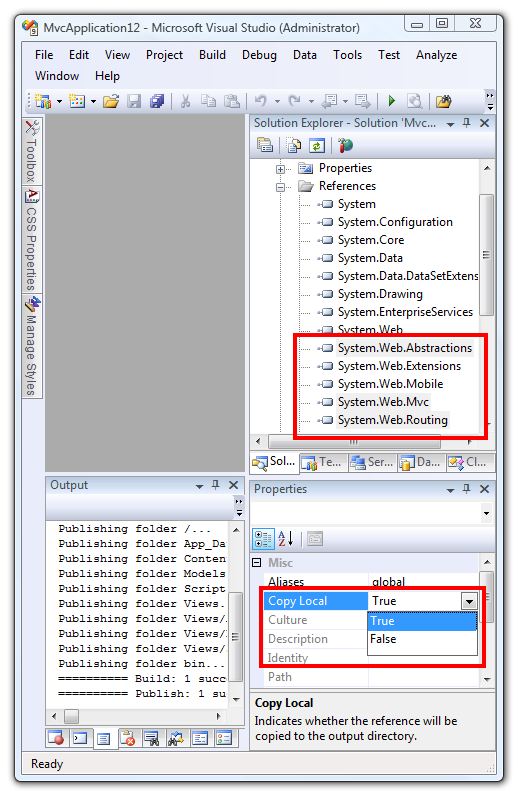Click Refresh icon in Solution Explorer toolbar
Screen dimensions: 522x800
pyautogui.click(x=317, y=146)
